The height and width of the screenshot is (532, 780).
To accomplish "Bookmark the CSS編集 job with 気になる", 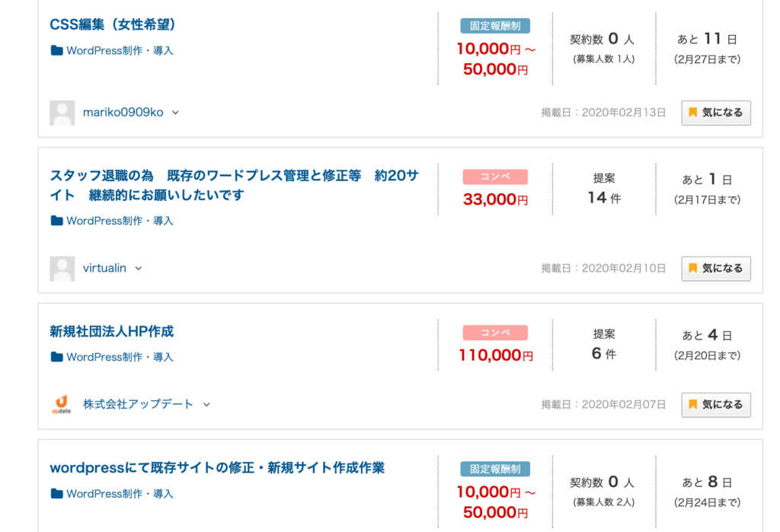I will point(715,113).
